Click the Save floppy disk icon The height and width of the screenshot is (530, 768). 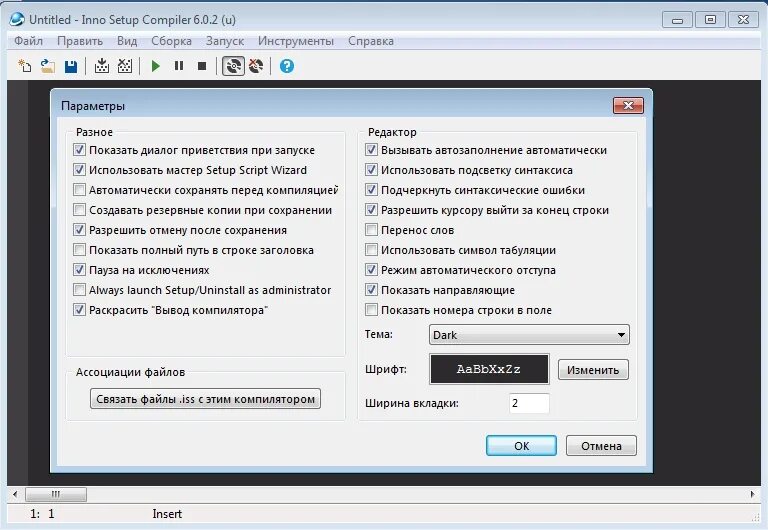(x=71, y=66)
